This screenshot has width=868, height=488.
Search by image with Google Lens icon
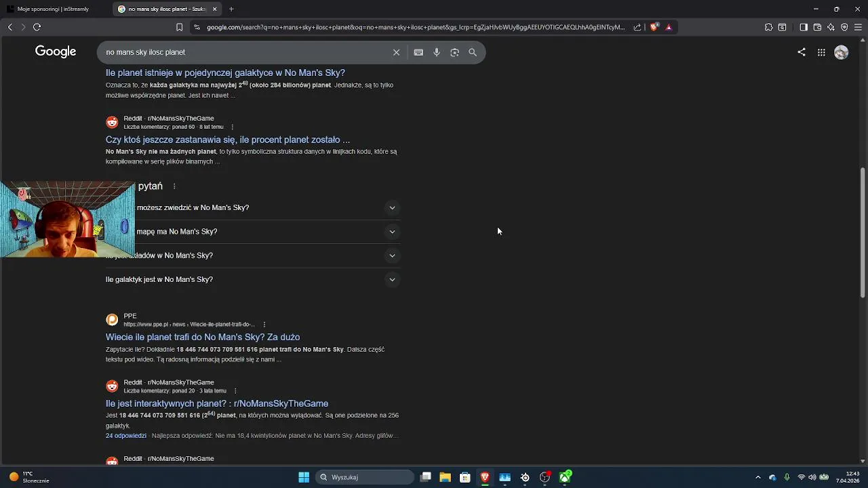coord(454,52)
